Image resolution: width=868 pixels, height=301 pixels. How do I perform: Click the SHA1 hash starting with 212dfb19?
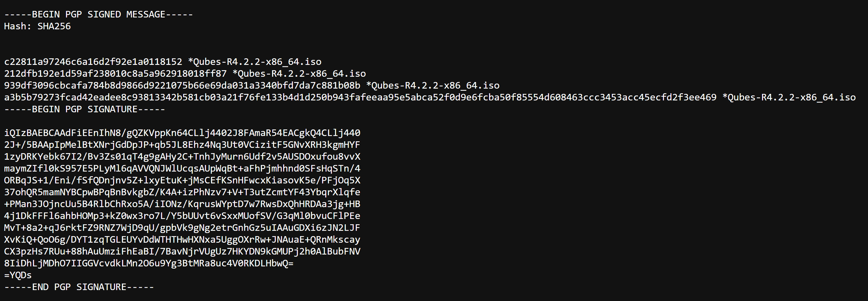[x=115, y=74]
